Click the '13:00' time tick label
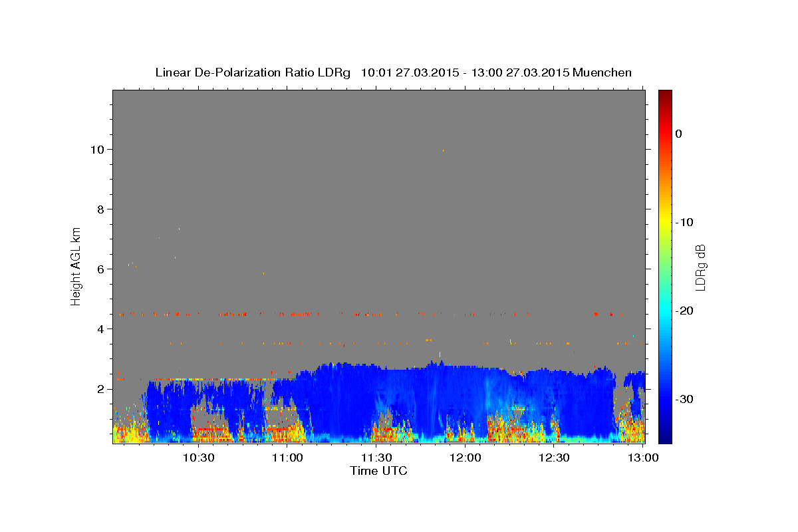Screen dimensions: 798x532 642,458
